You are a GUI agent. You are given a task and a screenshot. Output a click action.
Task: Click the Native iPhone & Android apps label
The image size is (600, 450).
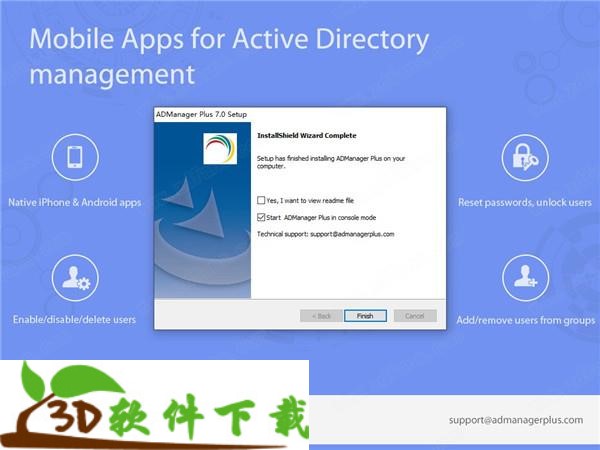pyautogui.click(x=75, y=202)
